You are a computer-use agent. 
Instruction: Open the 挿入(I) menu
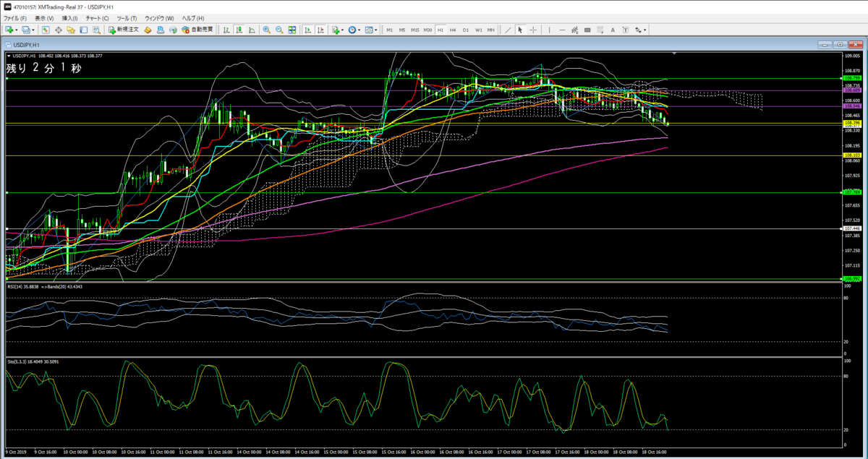(70, 17)
